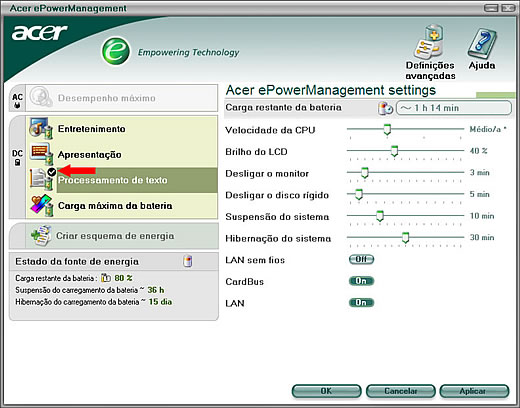This screenshot has width=520, height=408.
Task: Select the Entretenimento power scheme
Action: click(x=122, y=129)
